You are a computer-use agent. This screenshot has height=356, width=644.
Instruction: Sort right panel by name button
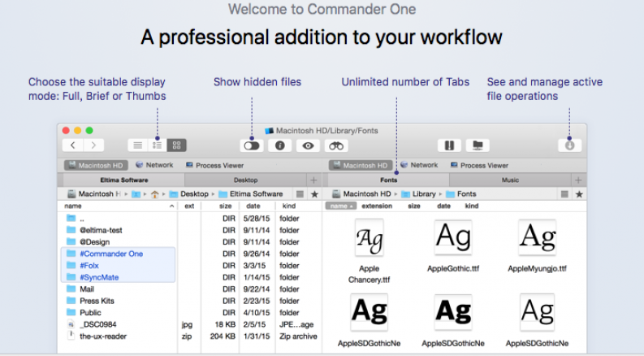click(x=341, y=206)
